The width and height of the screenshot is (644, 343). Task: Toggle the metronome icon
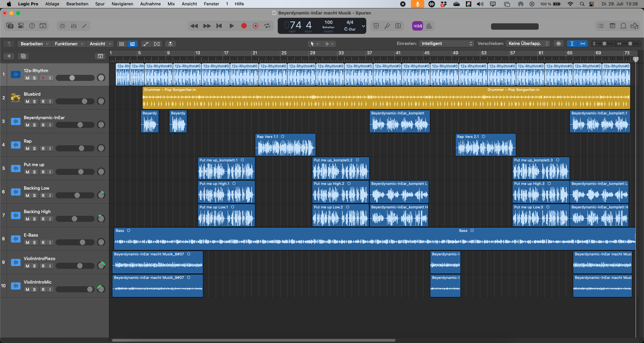(429, 26)
